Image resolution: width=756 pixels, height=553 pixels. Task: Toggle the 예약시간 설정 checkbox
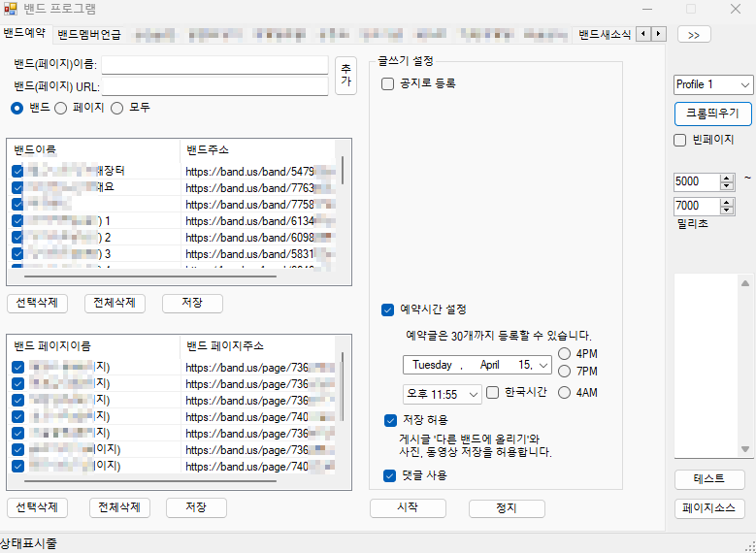tap(387, 309)
